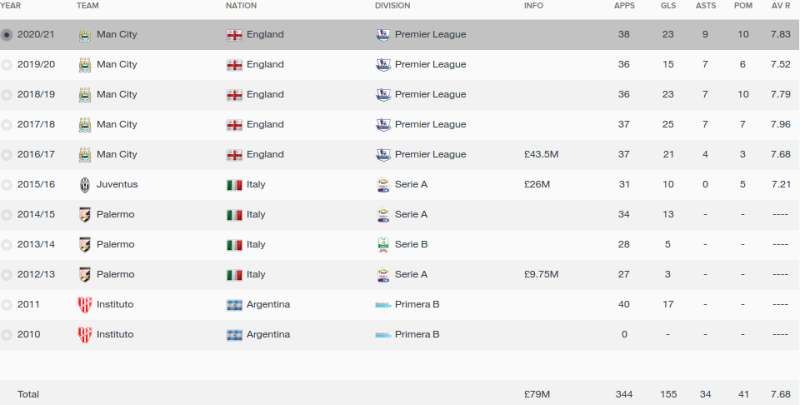Click Serie A link in 2015/16 row

[411, 184]
